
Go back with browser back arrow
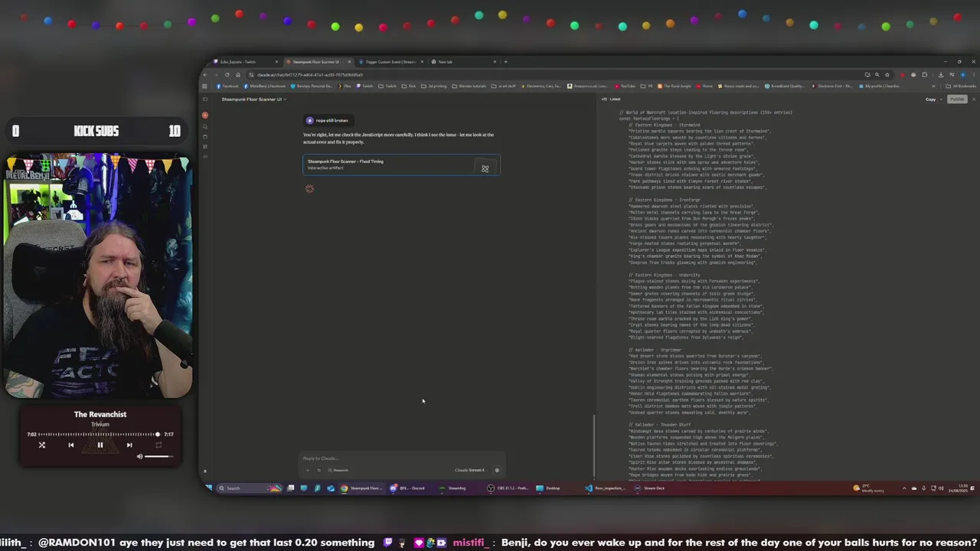coord(205,74)
